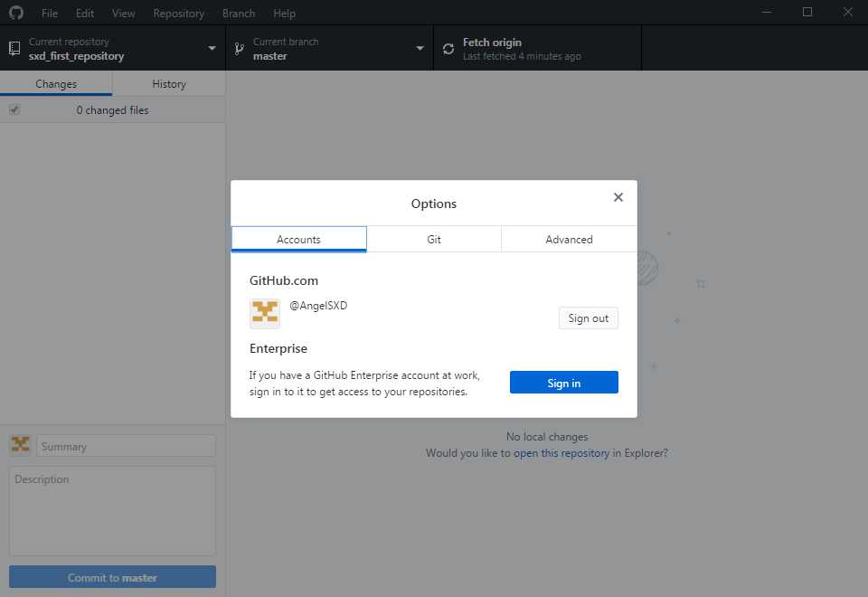This screenshot has height=597, width=868.
Task: Click the small avatar next to Summary field
Action: tap(21, 444)
